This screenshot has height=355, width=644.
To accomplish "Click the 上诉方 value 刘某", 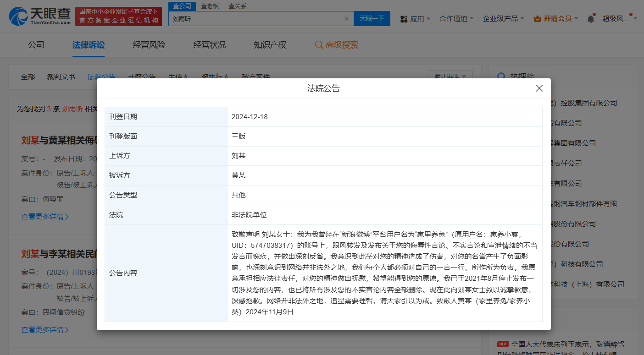I will coord(239,156).
